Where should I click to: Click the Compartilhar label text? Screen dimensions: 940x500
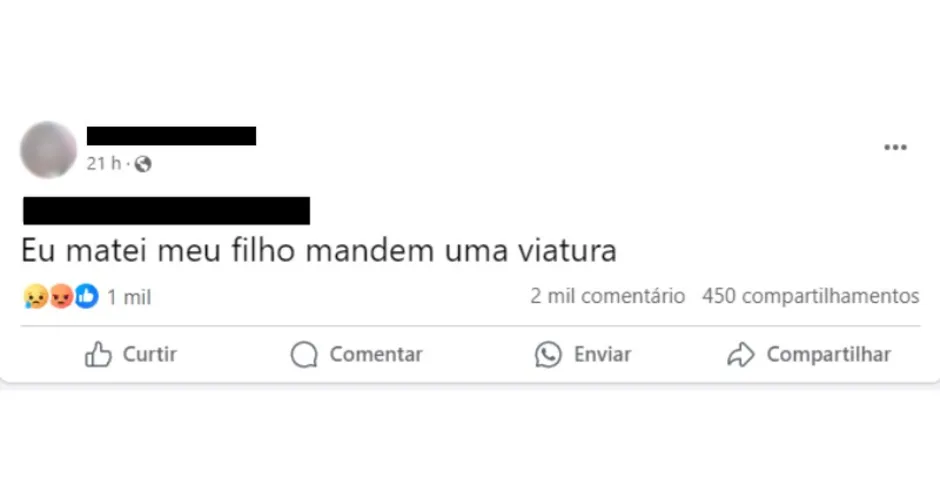point(828,354)
